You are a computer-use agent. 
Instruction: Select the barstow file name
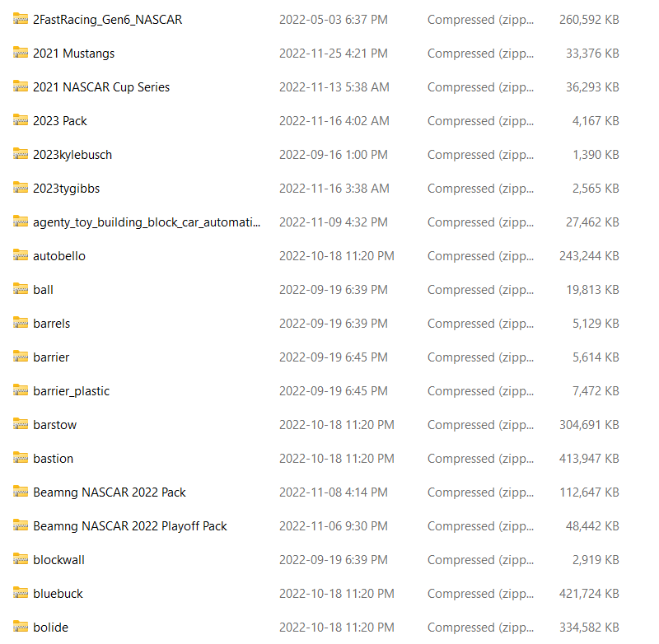point(54,425)
